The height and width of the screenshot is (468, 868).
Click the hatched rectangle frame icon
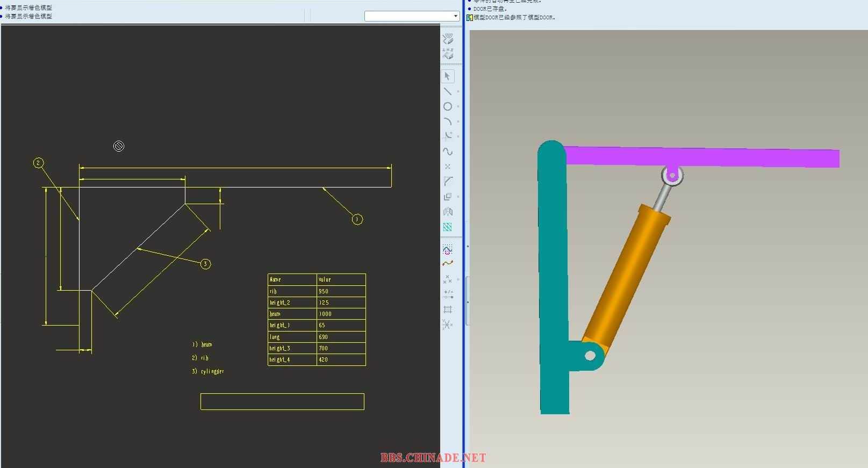[447, 309]
